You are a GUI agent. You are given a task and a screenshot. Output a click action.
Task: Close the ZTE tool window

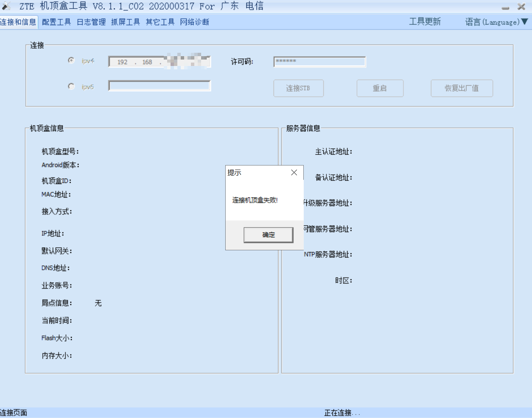[521, 7]
